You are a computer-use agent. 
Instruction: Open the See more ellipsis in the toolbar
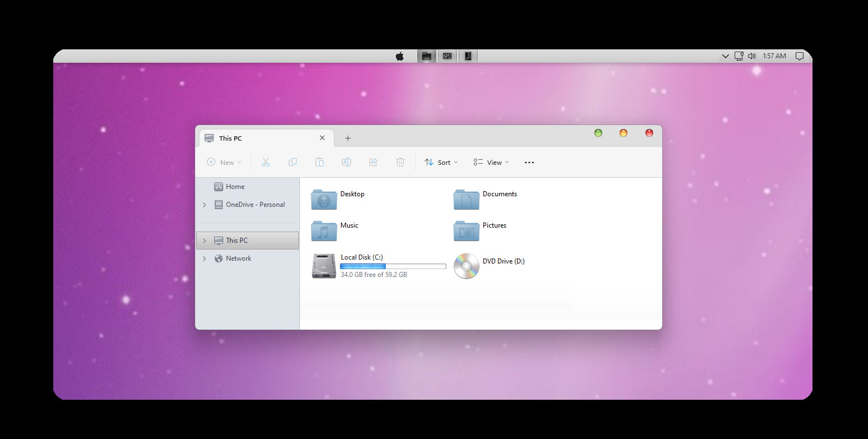(528, 162)
